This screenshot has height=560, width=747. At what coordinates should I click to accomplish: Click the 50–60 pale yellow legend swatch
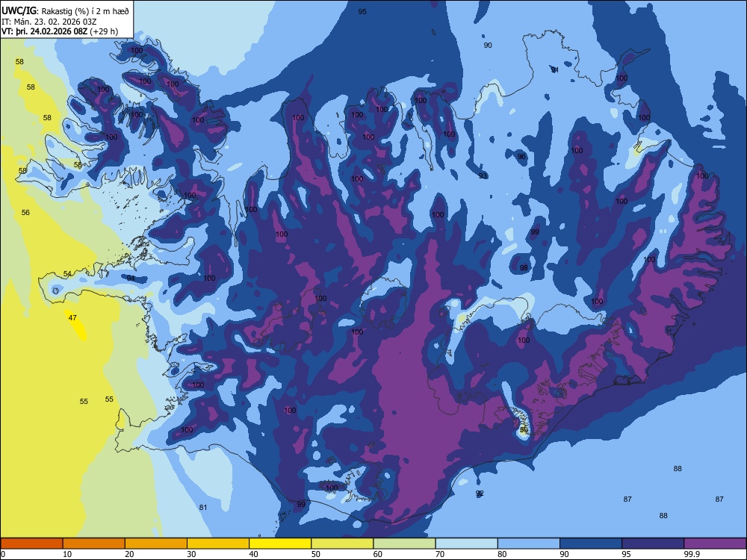coord(342,544)
